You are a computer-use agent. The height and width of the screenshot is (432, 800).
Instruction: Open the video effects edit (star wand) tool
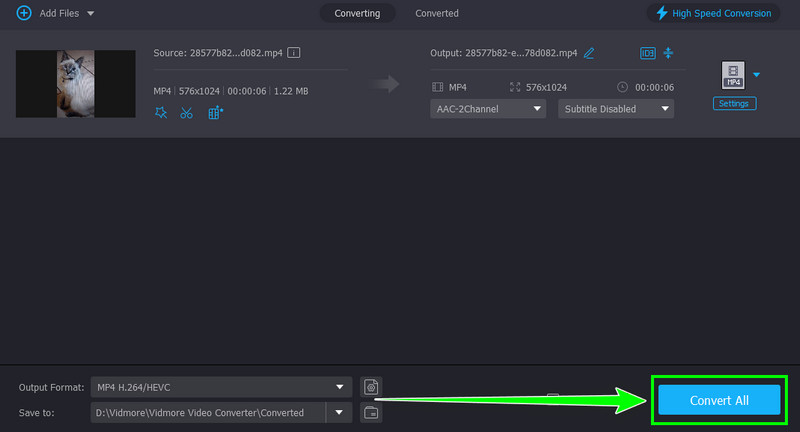click(162, 113)
